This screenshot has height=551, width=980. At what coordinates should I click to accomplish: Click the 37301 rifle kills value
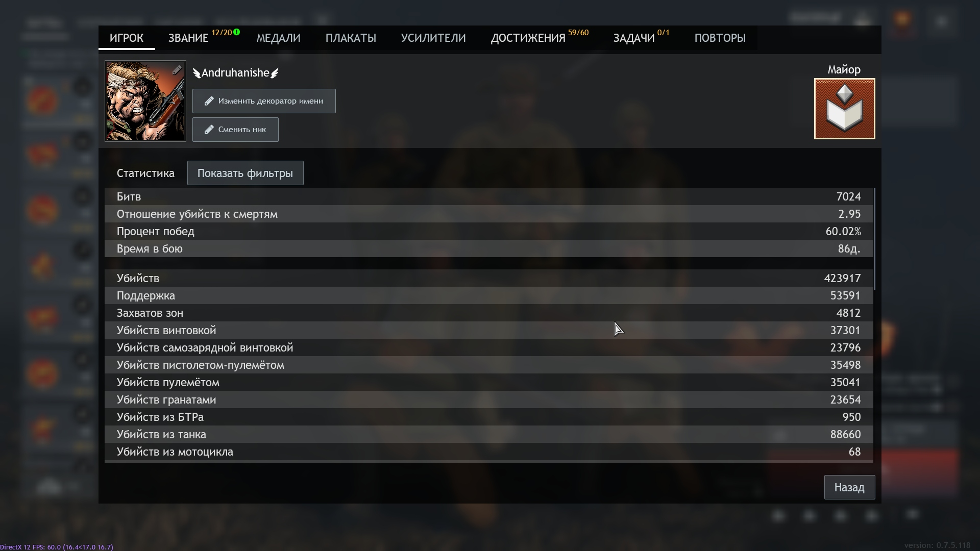click(845, 331)
